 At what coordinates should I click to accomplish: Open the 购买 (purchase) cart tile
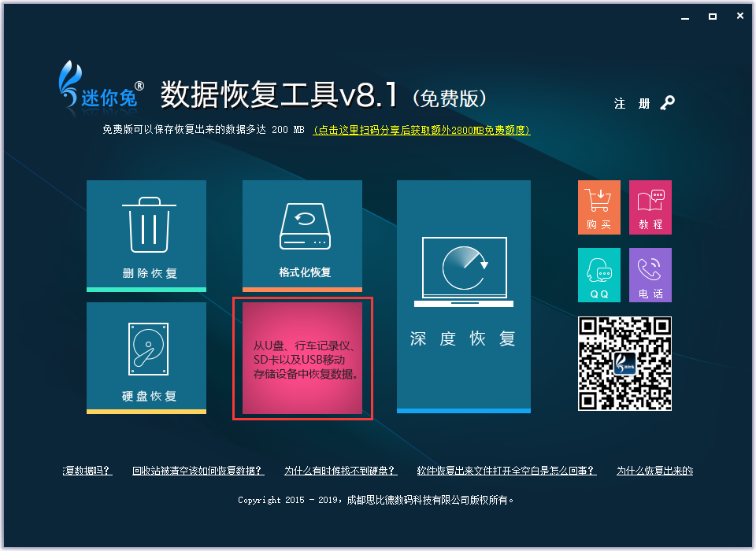tap(598, 207)
